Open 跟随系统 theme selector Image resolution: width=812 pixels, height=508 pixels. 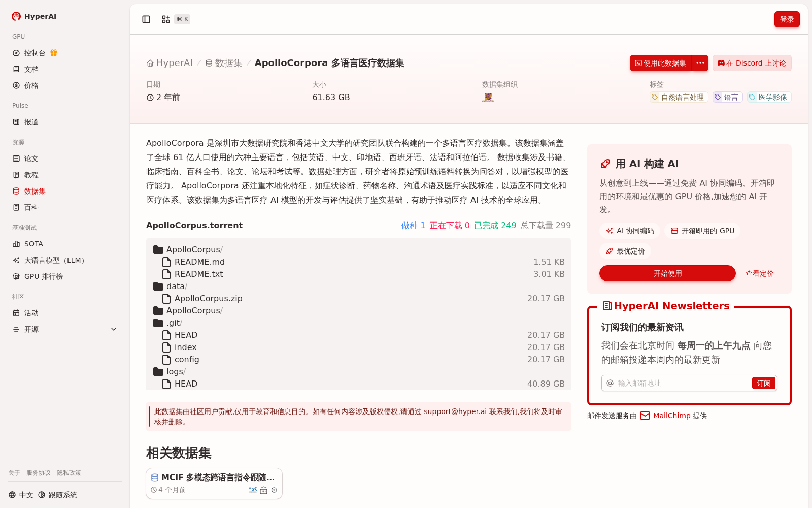pos(58,495)
